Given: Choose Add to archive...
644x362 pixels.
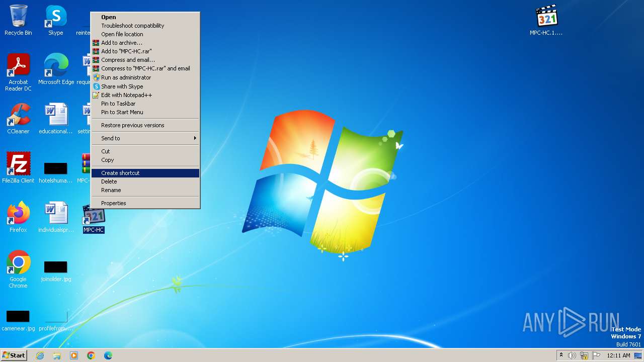Looking at the screenshot, I should [145, 43].
